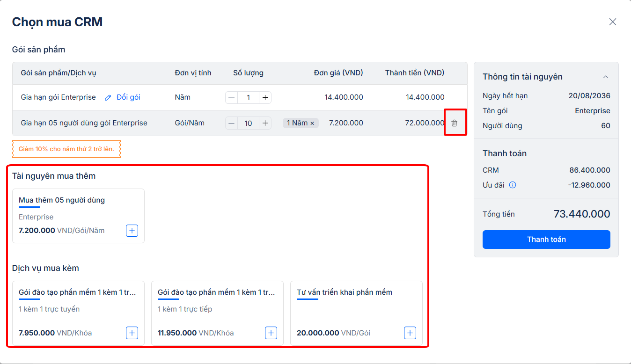Collapse the Thông tin tài nguyên panel
The width and height of the screenshot is (631, 364).
(606, 77)
